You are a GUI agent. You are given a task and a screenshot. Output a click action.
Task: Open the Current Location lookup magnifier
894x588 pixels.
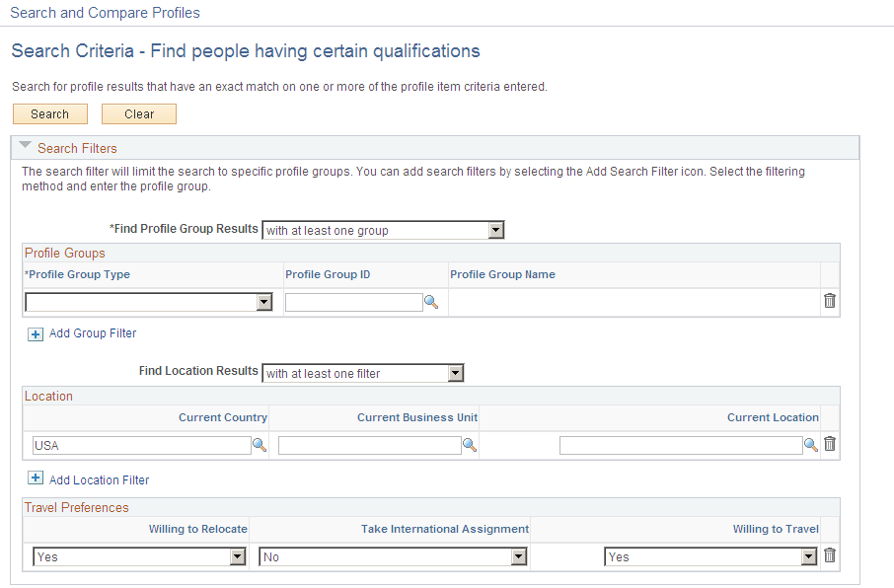point(810,445)
